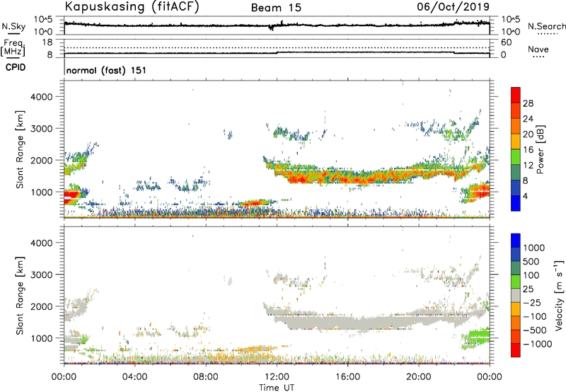Click the '10^5' label on the left noise axis
Screen dimensions: 566x392
(43, 20)
